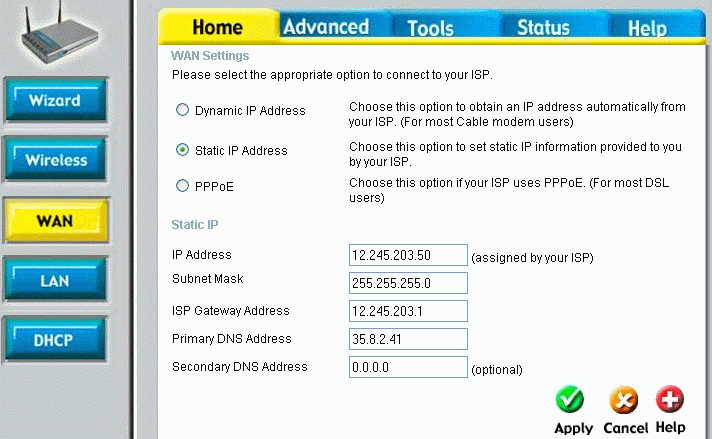This screenshot has height=439, width=712.
Task: Open DHCP settings in the sidebar
Action: tap(55, 340)
